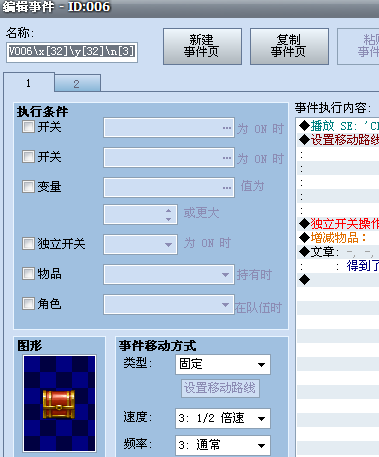The width and height of the screenshot is (379, 457).
Task: Open the 类型 move type dropdown
Action: point(223,364)
